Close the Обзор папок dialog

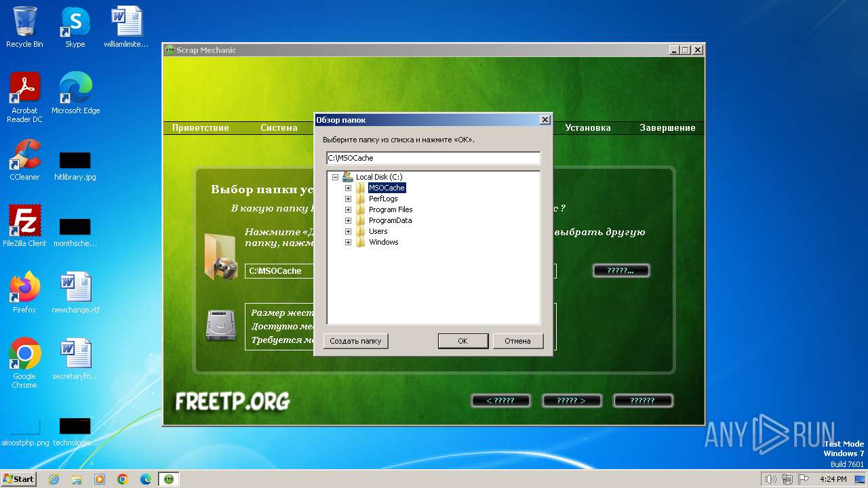click(545, 120)
